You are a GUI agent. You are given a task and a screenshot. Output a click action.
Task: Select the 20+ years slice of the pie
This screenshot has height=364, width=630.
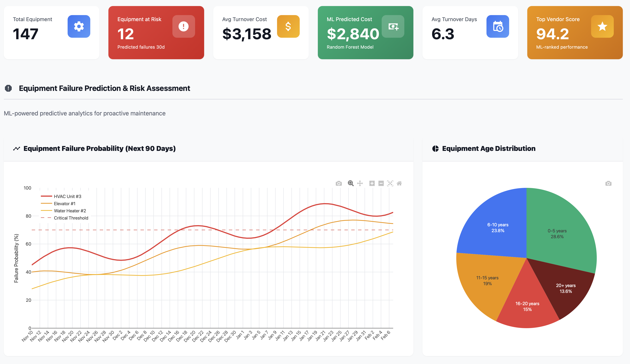coord(565,288)
